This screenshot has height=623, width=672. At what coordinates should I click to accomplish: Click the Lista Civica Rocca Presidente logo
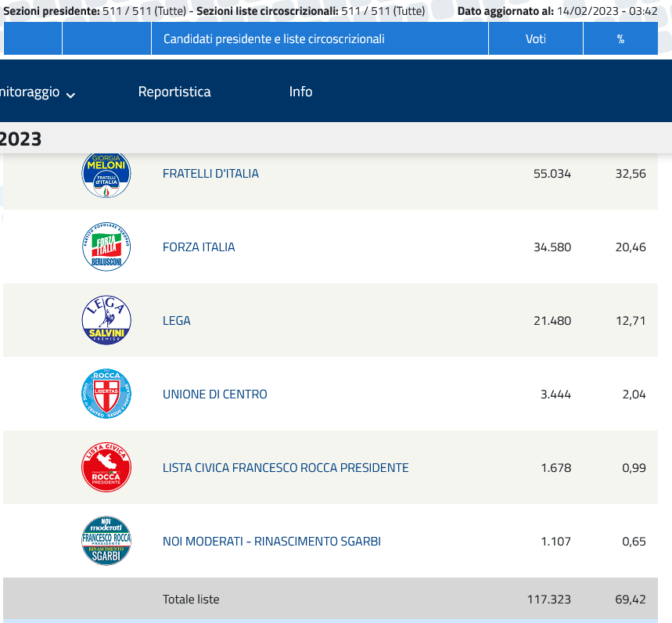click(106, 467)
